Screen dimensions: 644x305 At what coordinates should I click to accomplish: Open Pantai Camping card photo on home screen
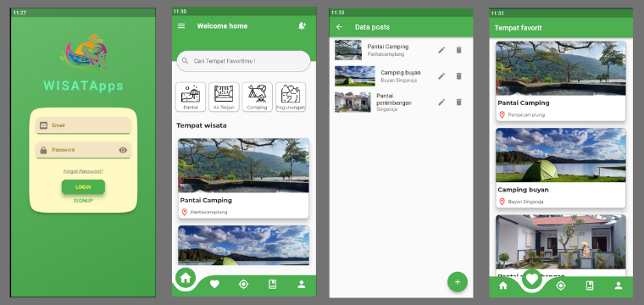(243, 165)
